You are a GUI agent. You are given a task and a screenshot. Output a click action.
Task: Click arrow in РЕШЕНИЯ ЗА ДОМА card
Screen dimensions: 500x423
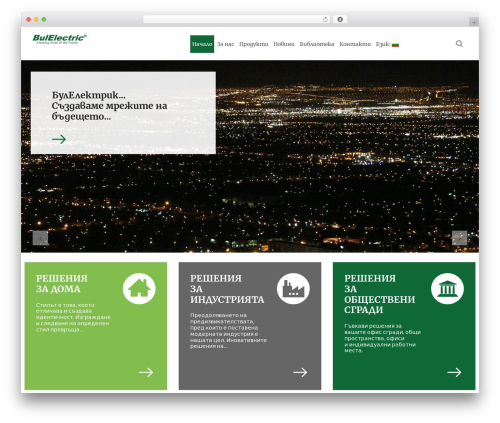coord(146,372)
